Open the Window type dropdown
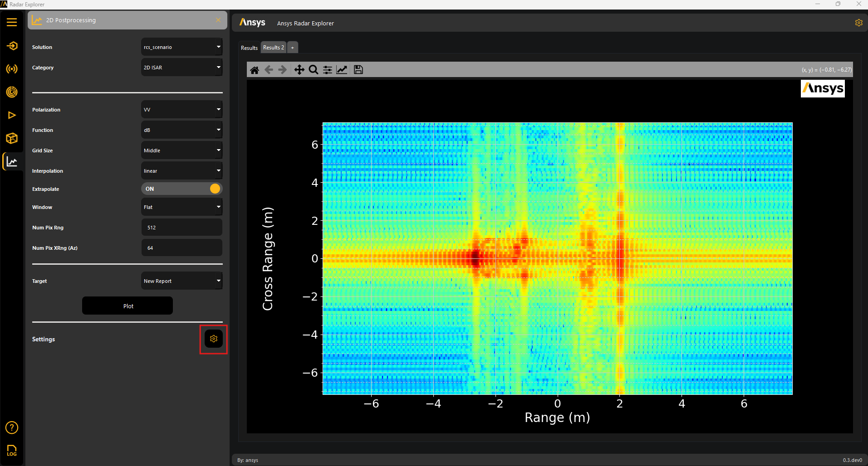 click(x=181, y=207)
